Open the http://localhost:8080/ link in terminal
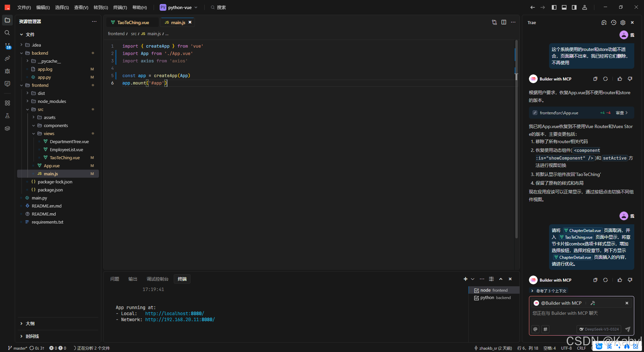This screenshot has height=352, width=644. (x=174, y=313)
